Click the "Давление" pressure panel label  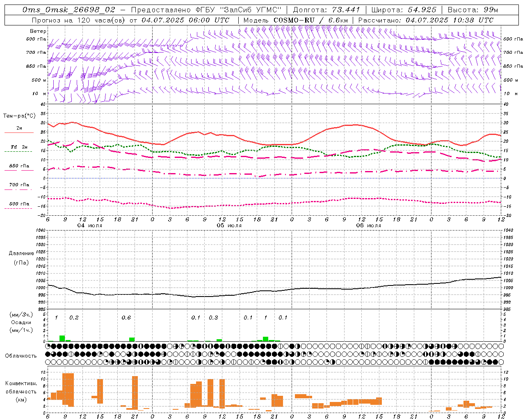point(21,253)
